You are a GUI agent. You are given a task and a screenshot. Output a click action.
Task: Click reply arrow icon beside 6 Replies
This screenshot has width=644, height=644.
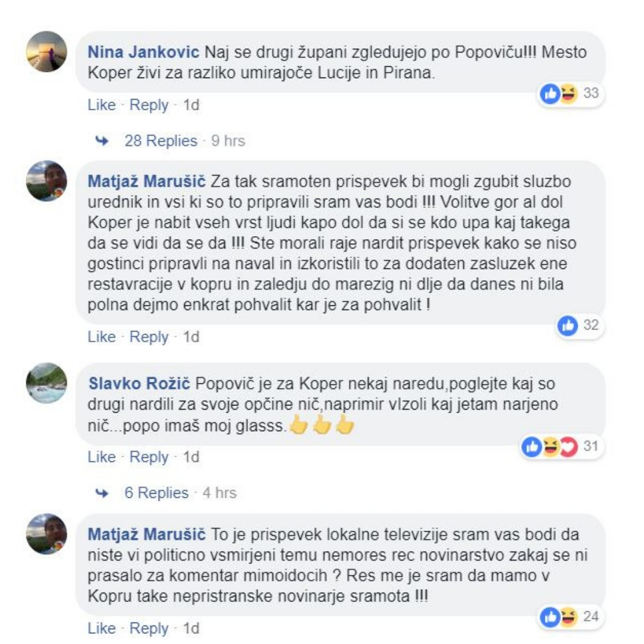(102, 493)
